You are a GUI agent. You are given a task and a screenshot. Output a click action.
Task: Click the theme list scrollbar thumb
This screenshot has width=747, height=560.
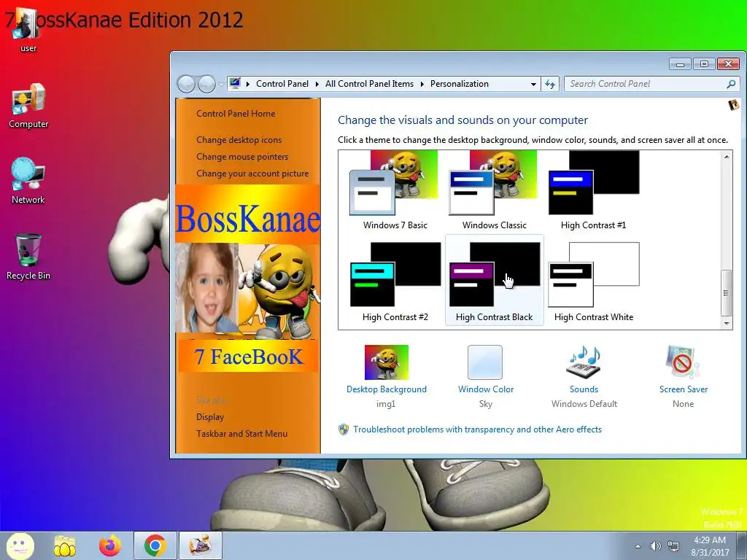[726, 292]
